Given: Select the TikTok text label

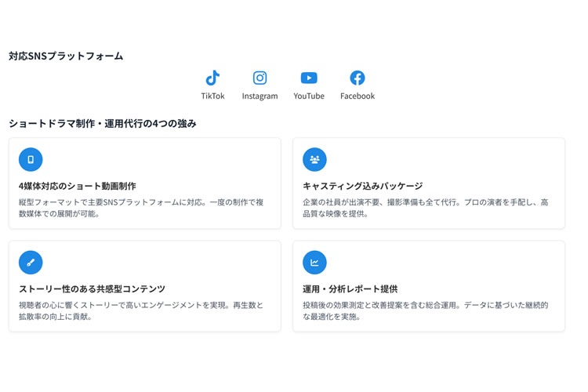Looking at the screenshot, I should coord(212,96).
